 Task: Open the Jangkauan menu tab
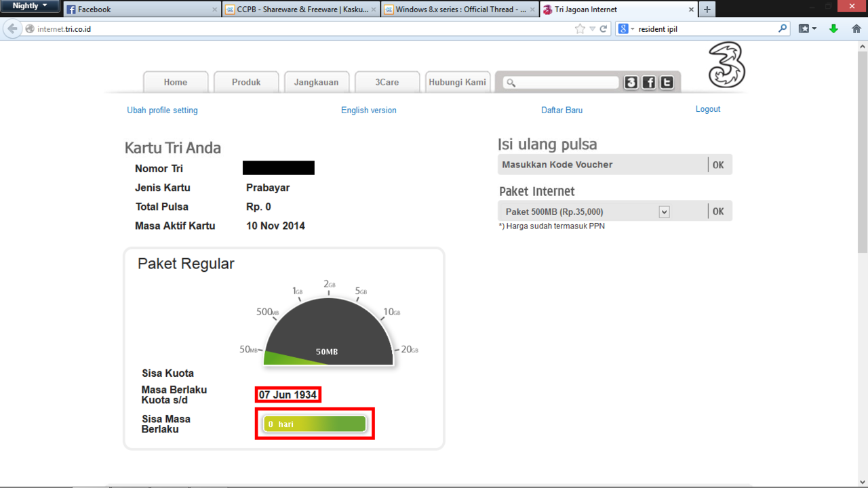pyautogui.click(x=316, y=82)
